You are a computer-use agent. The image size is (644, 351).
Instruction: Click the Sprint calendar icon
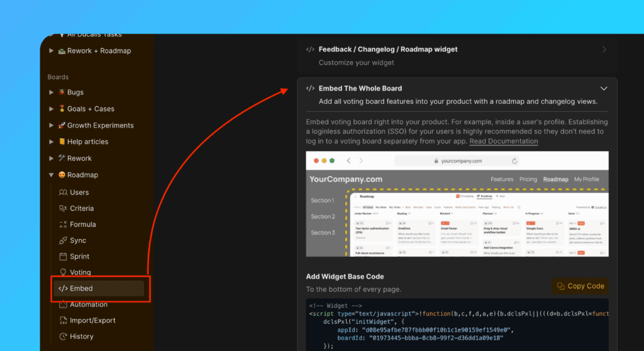click(x=63, y=257)
